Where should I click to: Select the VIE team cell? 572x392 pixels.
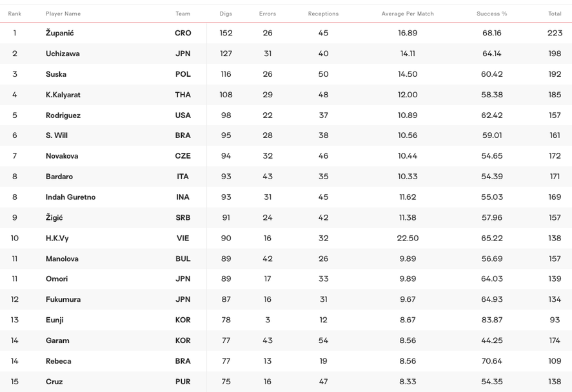pyautogui.click(x=183, y=238)
